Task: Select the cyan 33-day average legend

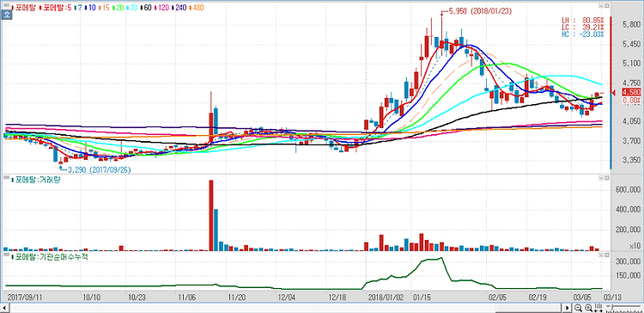Action: (x=132, y=8)
